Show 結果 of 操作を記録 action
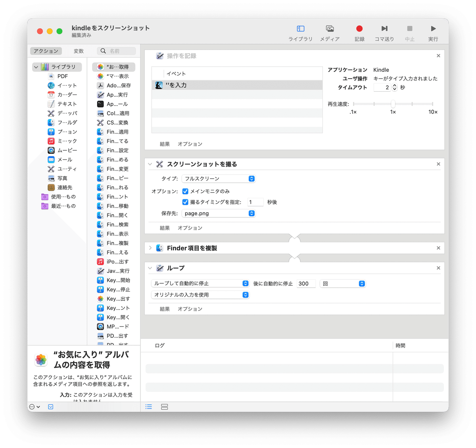The image size is (476, 448). 165,144
